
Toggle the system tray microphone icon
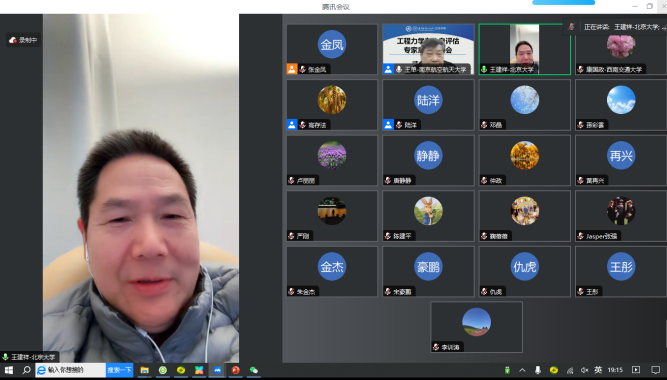[538, 370]
